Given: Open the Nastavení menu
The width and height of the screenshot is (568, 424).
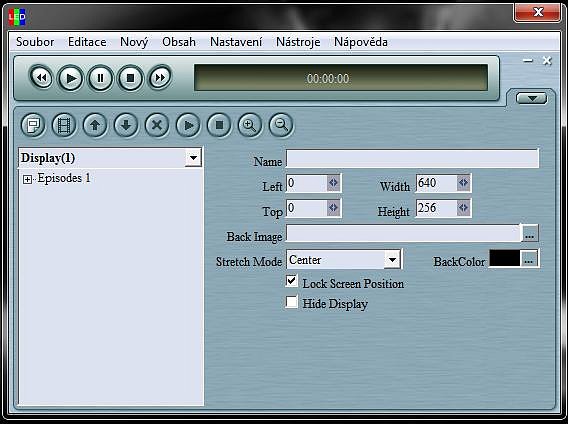Looking at the screenshot, I should tap(236, 42).
